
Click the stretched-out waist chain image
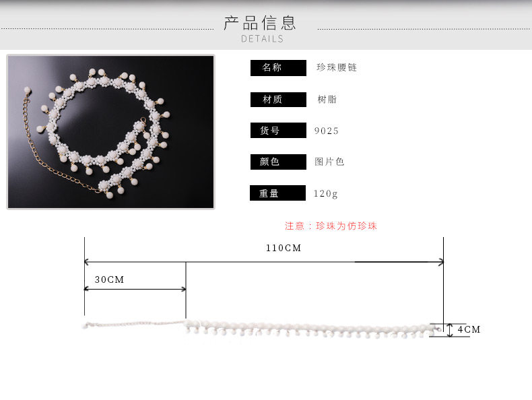tap(262, 328)
